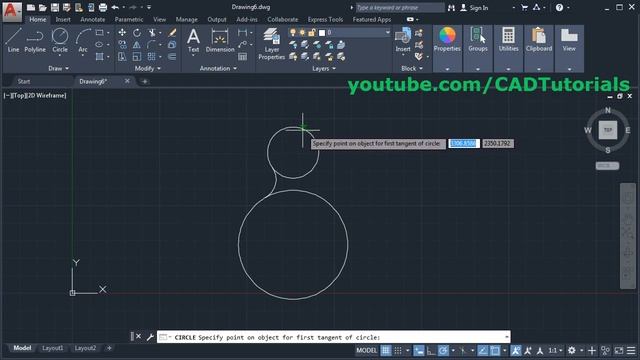Open the Express Tools ribbon tab
The height and width of the screenshot is (360, 640).
325,20
